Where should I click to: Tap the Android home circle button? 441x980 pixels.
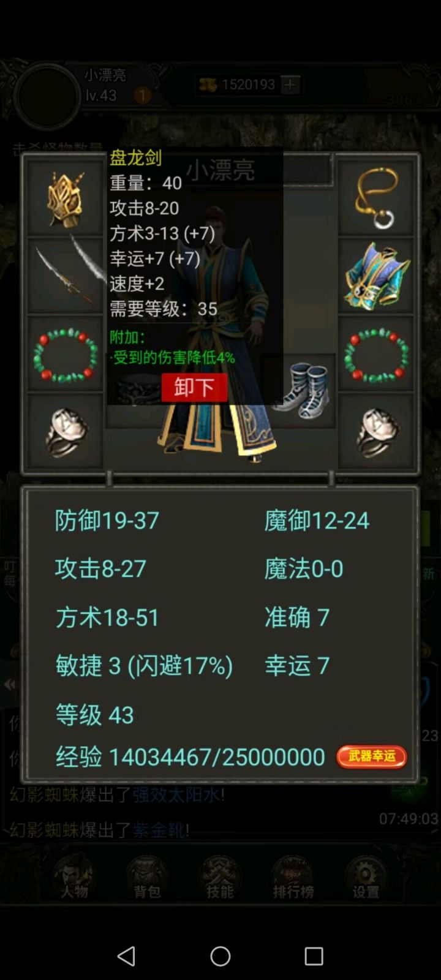pyautogui.click(x=221, y=956)
